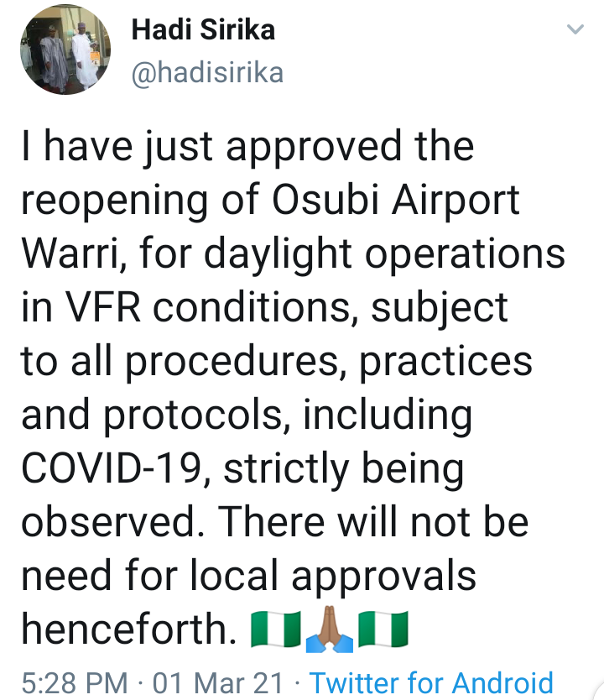Viewport: 604px width, 700px height.
Task: Click the display name Hadi Sirika
Action: (x=203, y=31)
